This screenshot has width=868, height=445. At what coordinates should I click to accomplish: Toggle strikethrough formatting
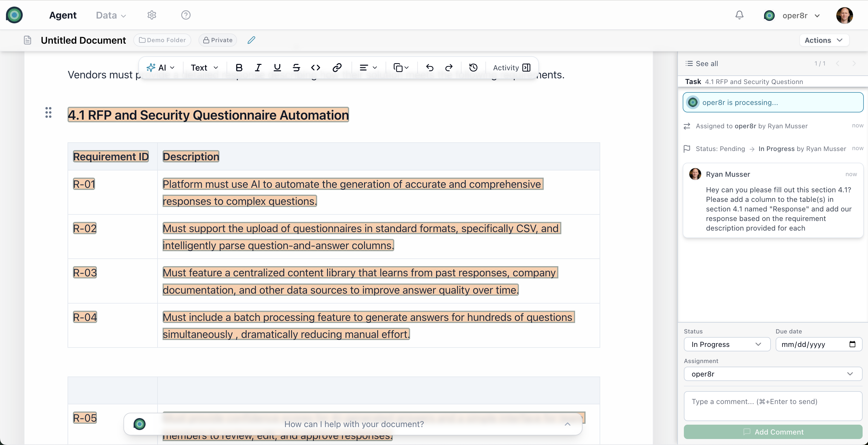tap(296, 67)
